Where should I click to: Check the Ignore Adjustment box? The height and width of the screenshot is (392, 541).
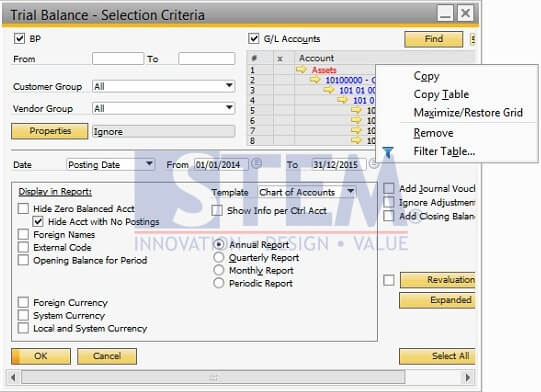click(389, 202)
